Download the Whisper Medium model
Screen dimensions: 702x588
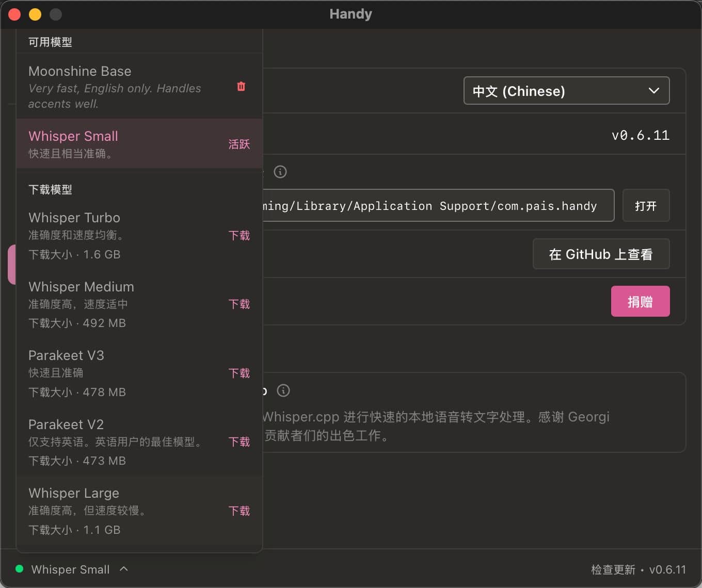tap(239, 304)
